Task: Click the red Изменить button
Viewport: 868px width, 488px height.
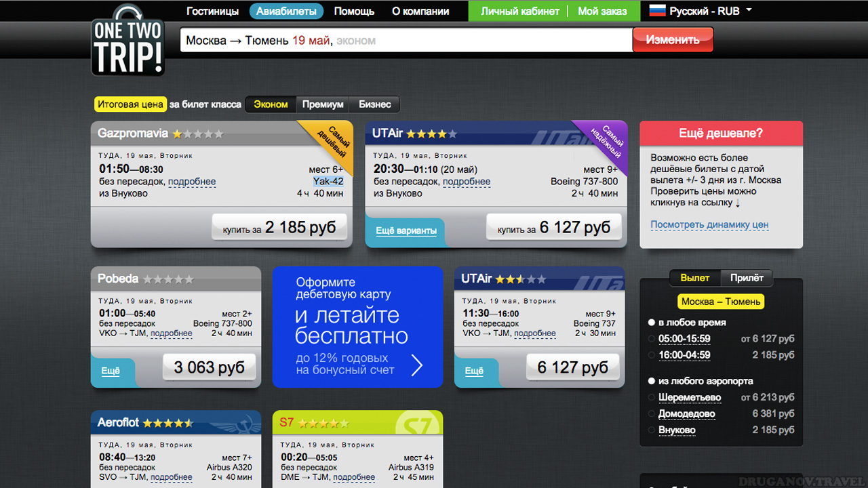Action: point(673,40)
